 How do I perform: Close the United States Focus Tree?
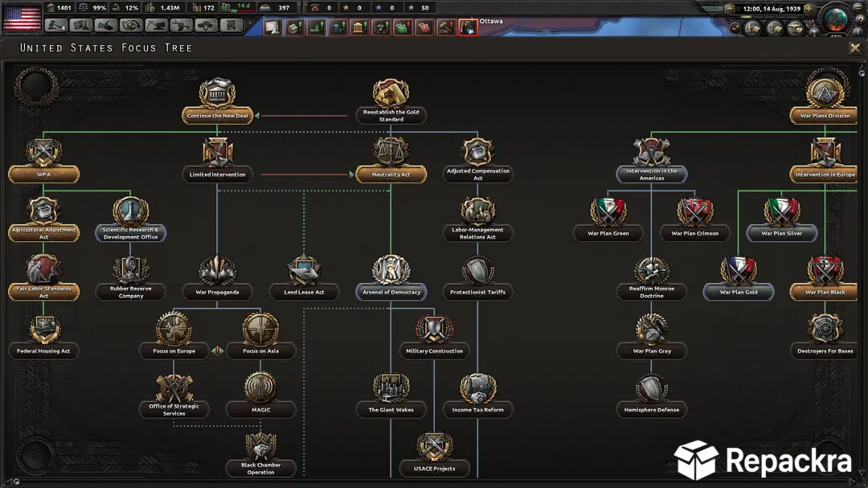pos(854,48)
